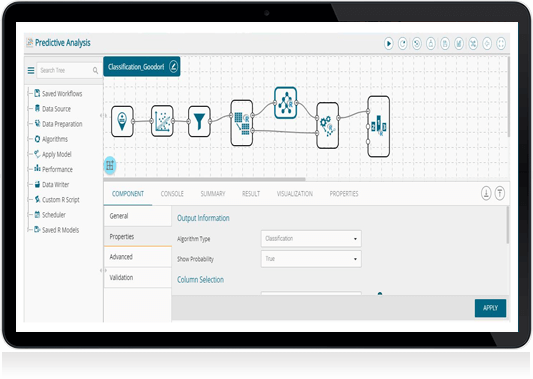
Task: Select the highlighted algorithm tree node
Action: 286,103
